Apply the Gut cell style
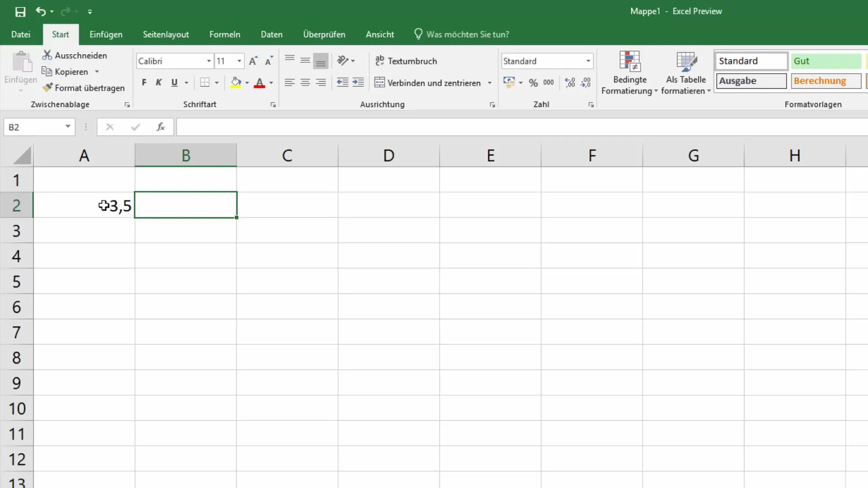 click(x=826, y=61)
